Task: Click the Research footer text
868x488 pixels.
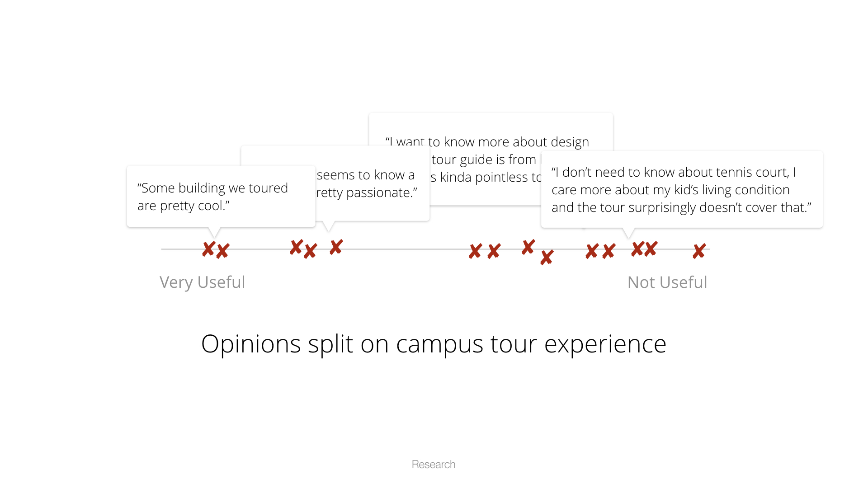Action: 434,465
